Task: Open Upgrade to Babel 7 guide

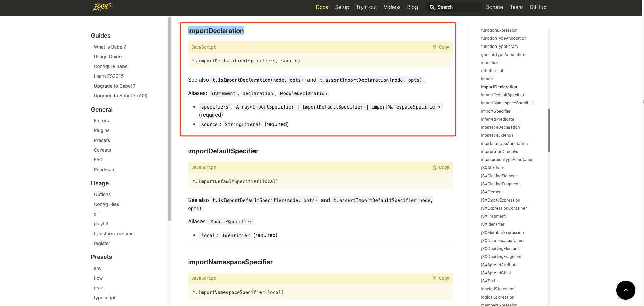Action: [x=114, y=86]
